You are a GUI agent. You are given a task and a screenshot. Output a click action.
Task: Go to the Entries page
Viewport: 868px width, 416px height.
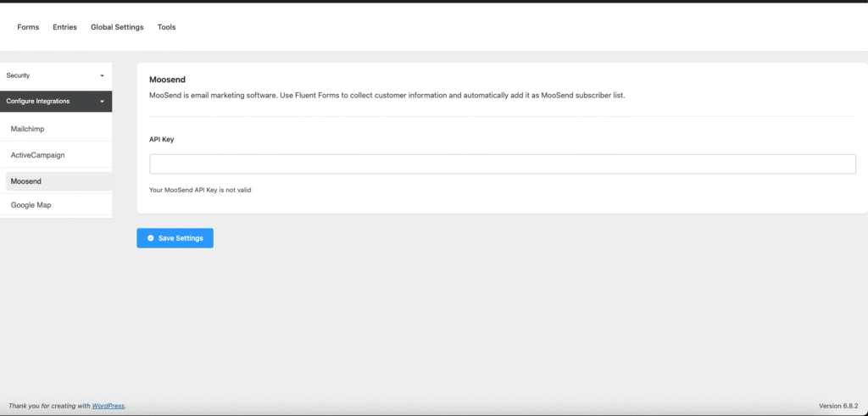(x=64, y=27)
